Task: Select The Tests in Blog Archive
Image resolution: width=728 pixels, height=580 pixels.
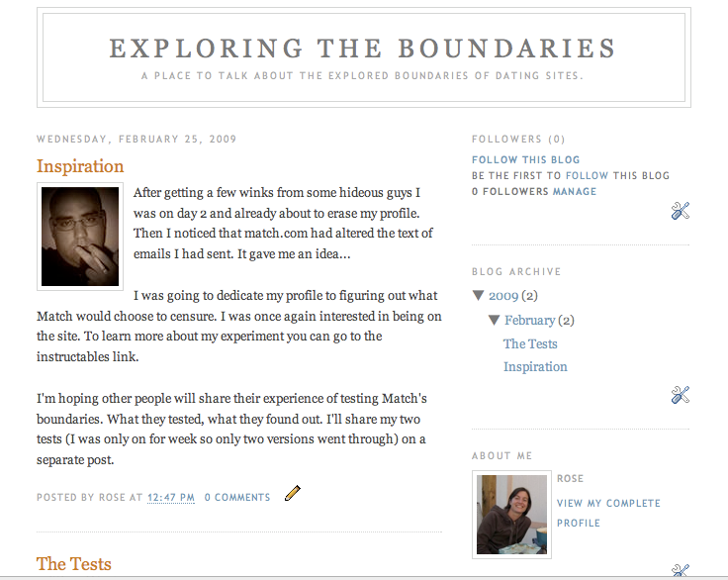Action: (x=530, y=343)
